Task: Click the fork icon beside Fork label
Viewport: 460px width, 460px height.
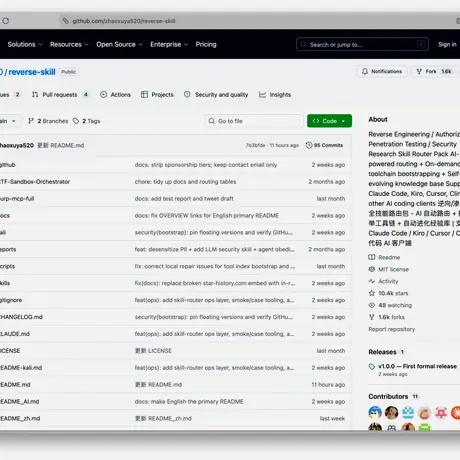Action: pyautogui.click(x=419, y=71)
